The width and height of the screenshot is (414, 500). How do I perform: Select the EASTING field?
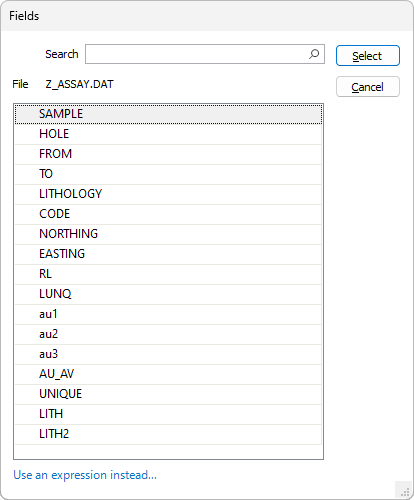click(168, 254)
